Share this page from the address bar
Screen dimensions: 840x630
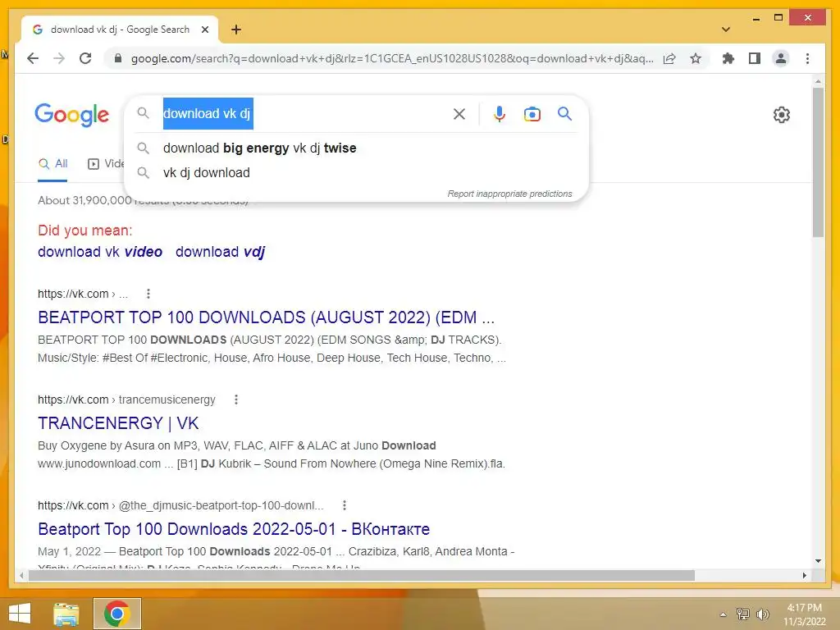coord(669,58)
